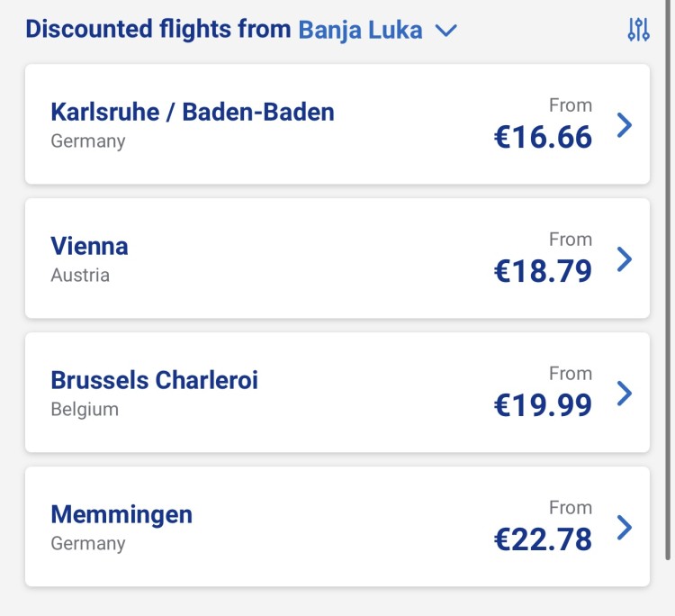Tap the chevron next to Vienna fare
675x616 pixels.
[x=625, y=258]
